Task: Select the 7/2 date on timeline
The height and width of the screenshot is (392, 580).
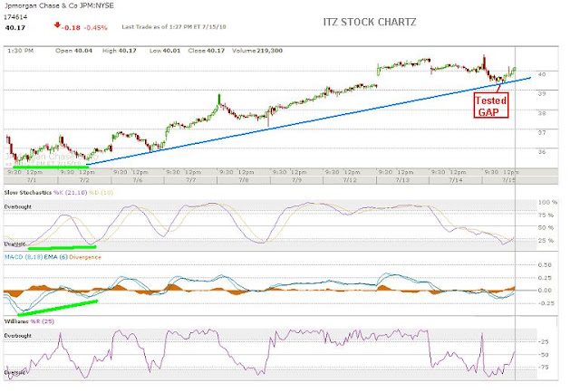Action: pyautogui.click(x=84, y=180)
